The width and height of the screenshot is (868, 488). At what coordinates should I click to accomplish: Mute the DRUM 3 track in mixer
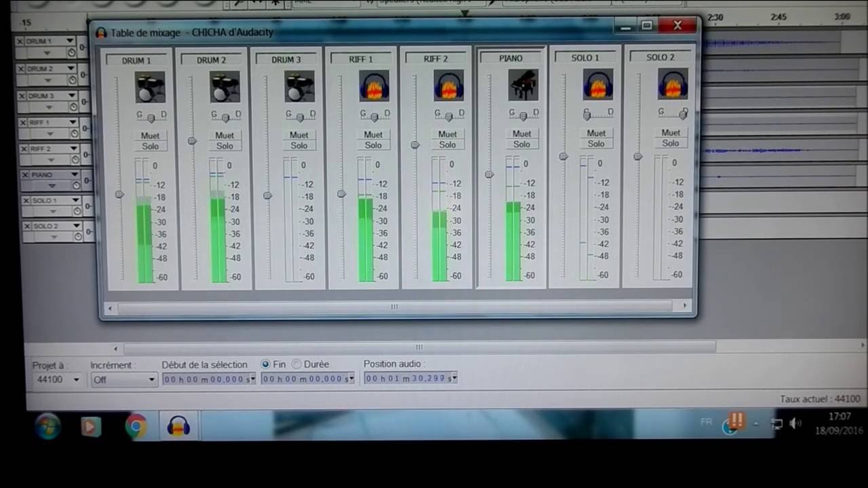tap(299, 135)
